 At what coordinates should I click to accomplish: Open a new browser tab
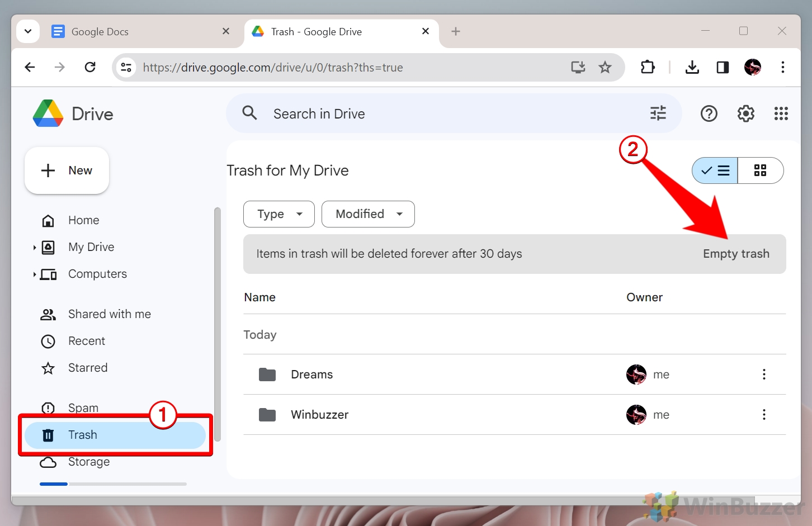pos(456,31)
